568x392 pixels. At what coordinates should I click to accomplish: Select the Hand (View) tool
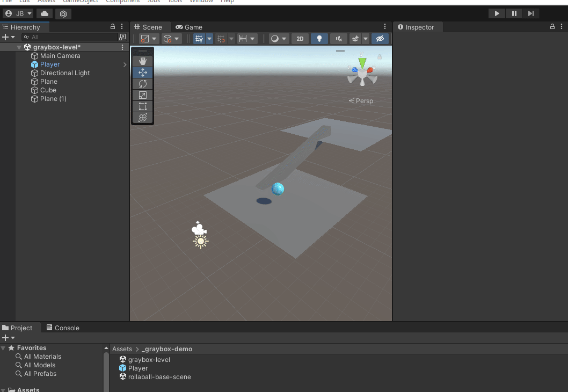[143, 61]
